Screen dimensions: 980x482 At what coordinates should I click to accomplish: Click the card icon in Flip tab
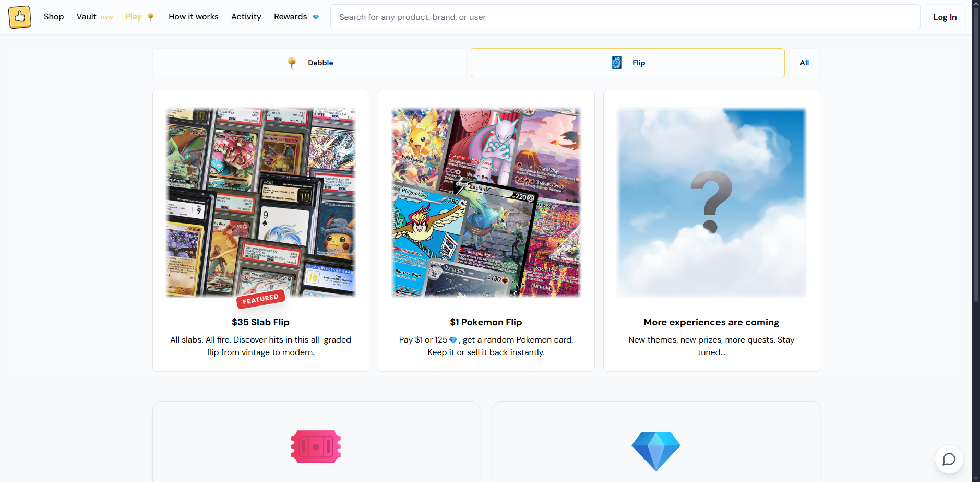[617, 63]
